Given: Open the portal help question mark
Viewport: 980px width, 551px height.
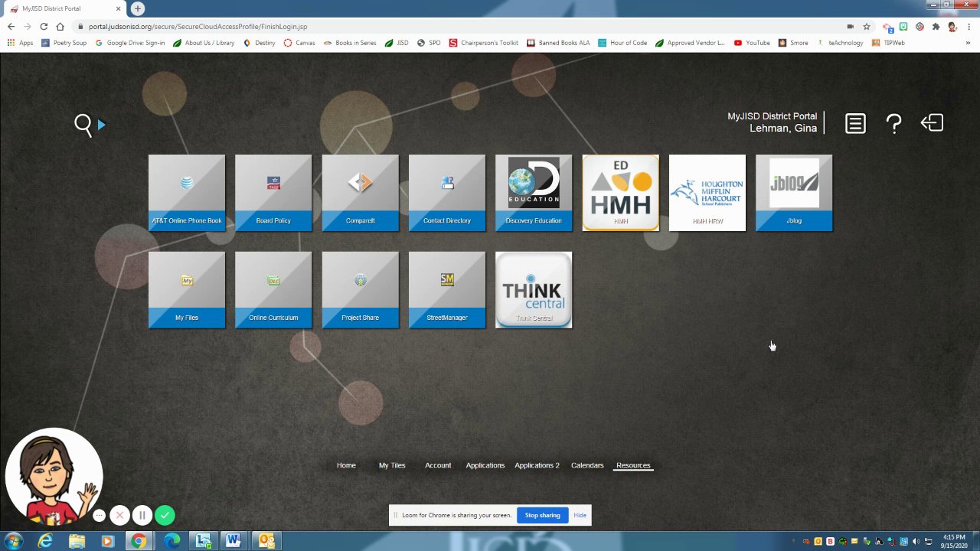Looking at the screenshot, I should click(893, 123).
